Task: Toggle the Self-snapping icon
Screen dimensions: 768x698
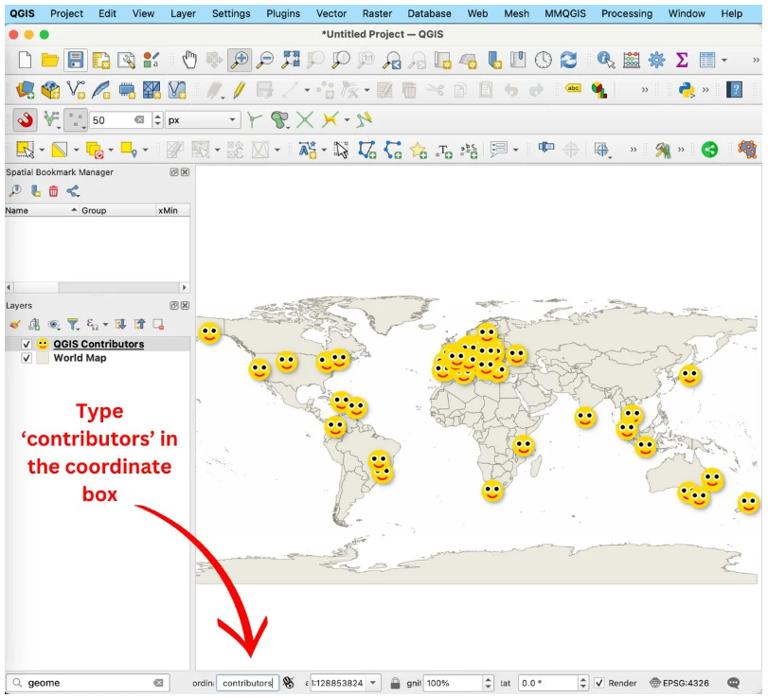Action: point(364,120)
